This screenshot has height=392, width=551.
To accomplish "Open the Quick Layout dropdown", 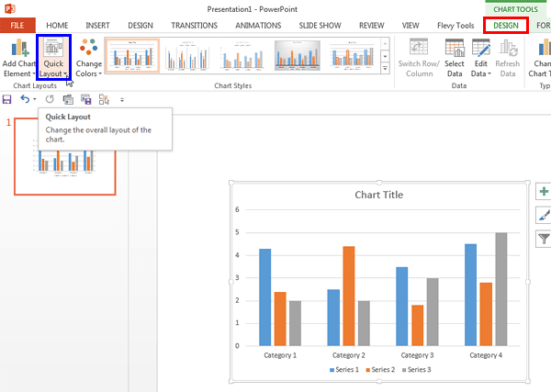I will click(53, 58).
